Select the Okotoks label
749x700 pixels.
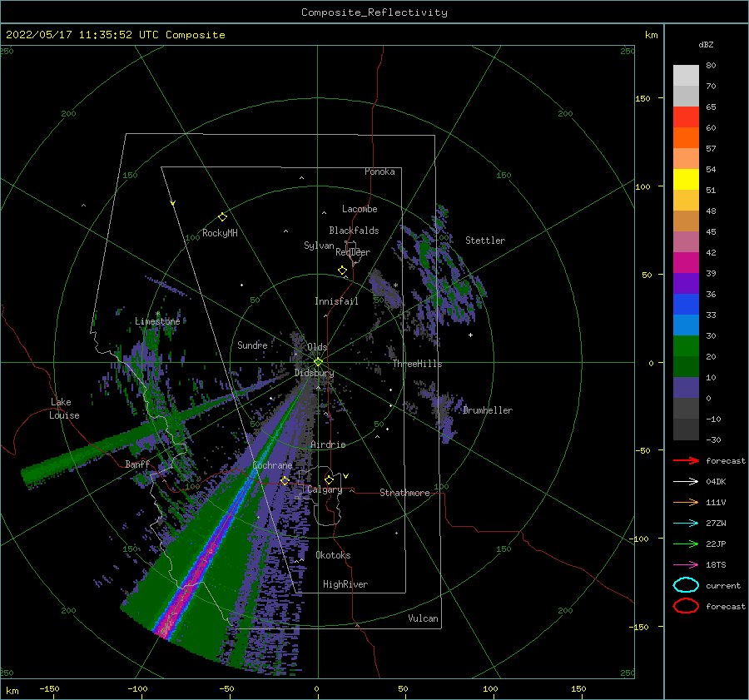(333, 555)
